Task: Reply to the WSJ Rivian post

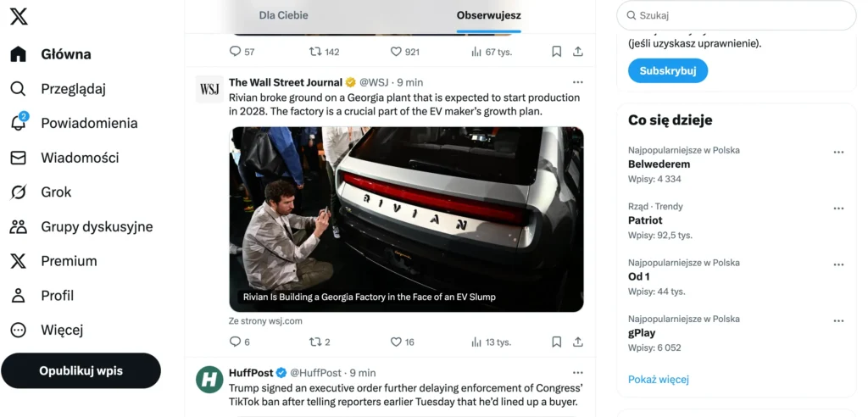Action: coord(236,342)
